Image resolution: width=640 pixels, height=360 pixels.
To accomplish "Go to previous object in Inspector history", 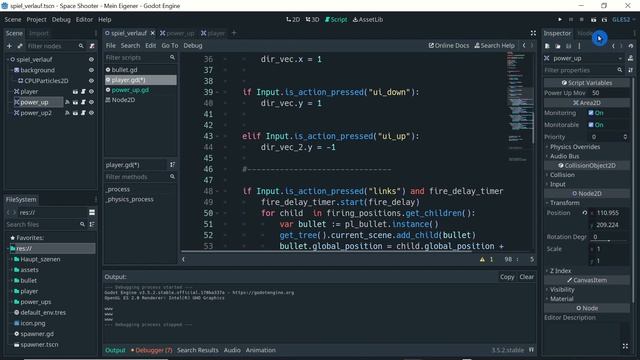I will pos(613,46).
